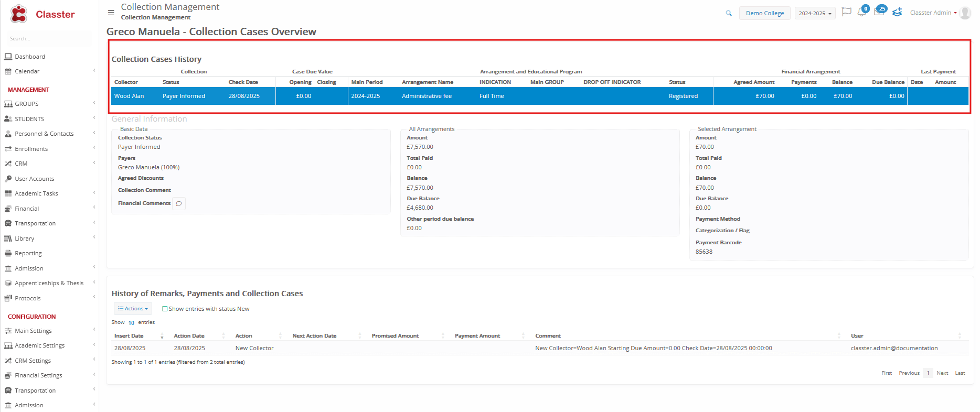Screen dimensions: 980x412
Task: Expand the Financial sidebar menu
Action: click(x=27, y=209)
